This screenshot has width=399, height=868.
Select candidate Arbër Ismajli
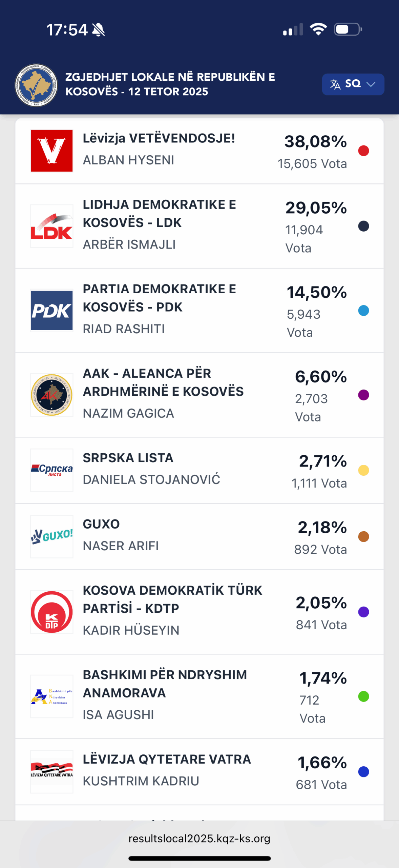(129, 244)
